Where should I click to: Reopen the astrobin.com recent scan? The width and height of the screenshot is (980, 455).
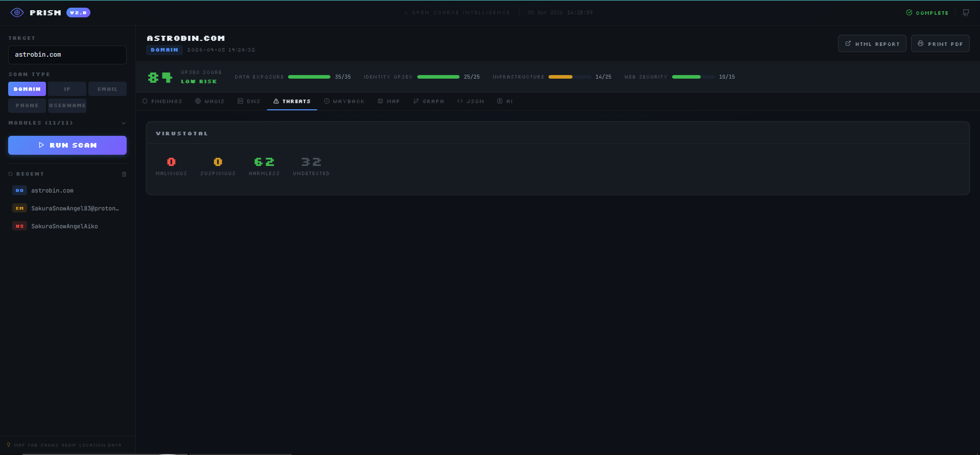point(67,190)
